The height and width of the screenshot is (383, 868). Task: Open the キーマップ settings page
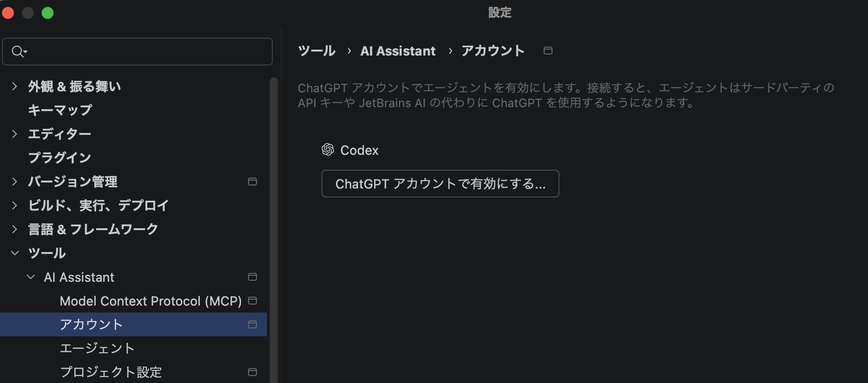point(60,110)
